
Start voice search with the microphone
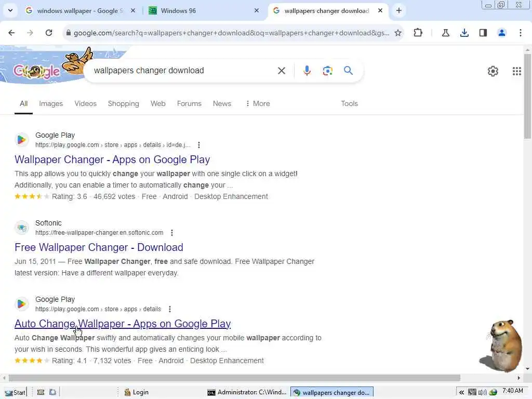pyautogui.click(x=307, y=71)
